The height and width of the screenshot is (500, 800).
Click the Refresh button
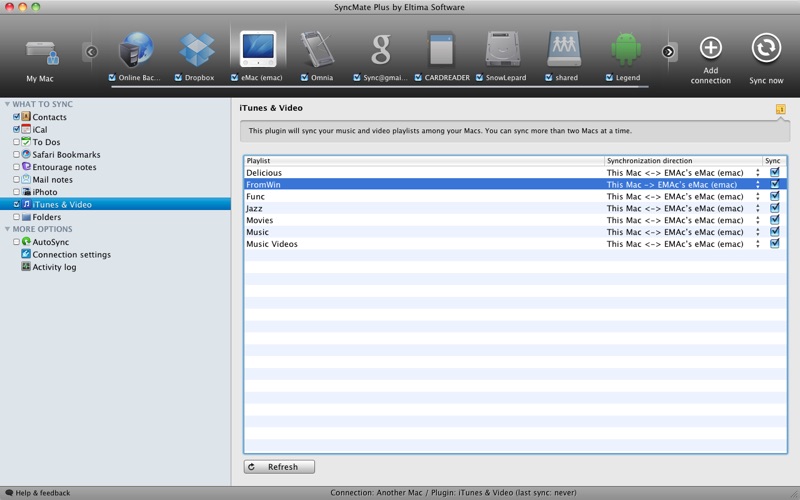pos(279,467)
